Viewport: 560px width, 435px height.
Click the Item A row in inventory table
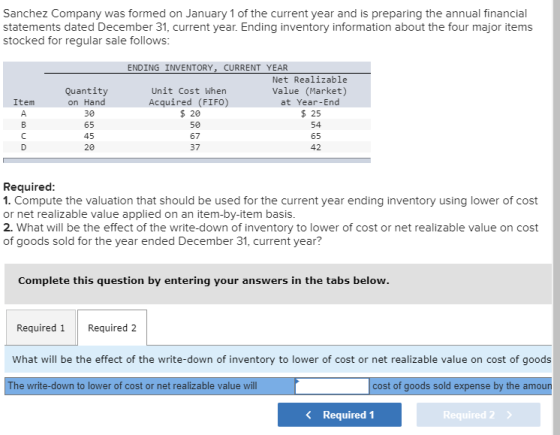click(x=187, y=114)
